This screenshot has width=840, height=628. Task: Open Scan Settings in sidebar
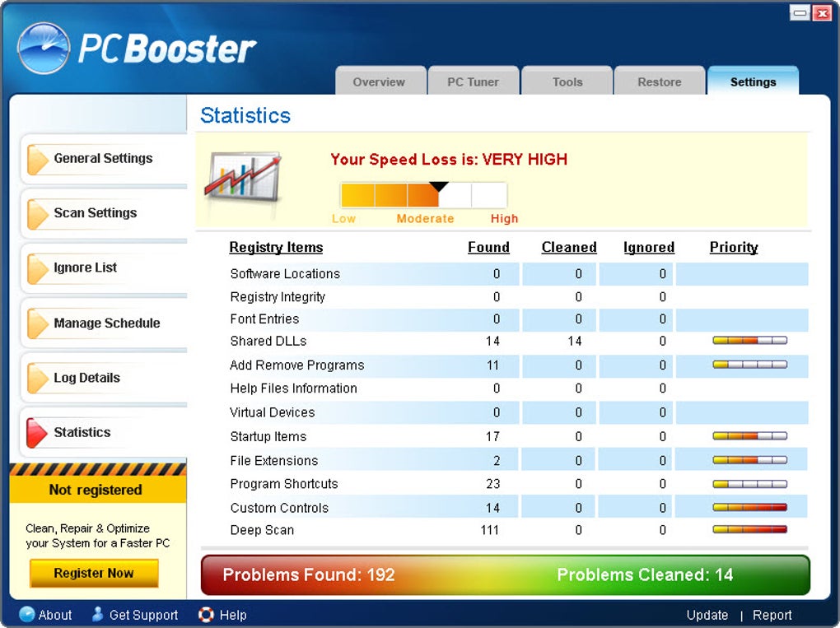click(x=104, y=214)
